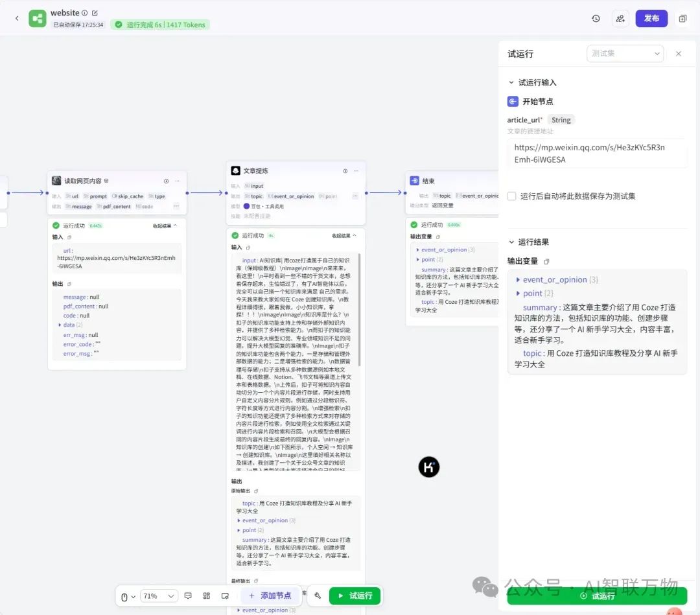Viewport: 700px width, 615px height.
Task: Go back with the left arrow
Action: click(17, 18)
